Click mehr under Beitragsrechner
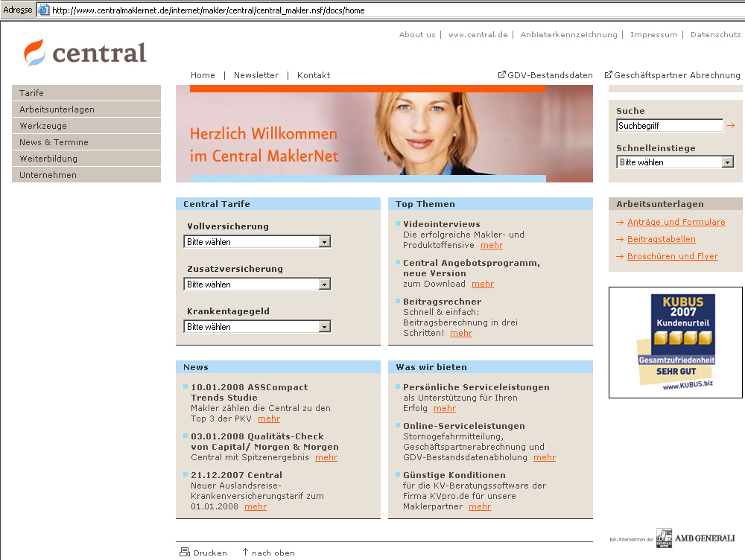 [x=461, y=333]
